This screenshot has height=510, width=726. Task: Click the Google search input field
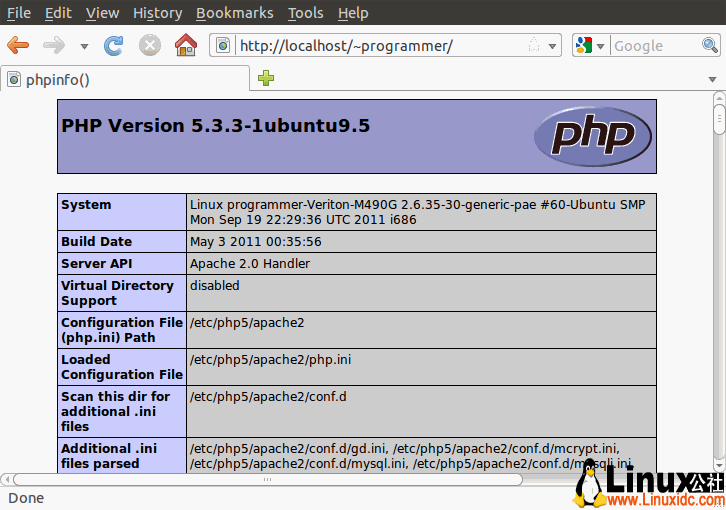click(x=655, y=45)
